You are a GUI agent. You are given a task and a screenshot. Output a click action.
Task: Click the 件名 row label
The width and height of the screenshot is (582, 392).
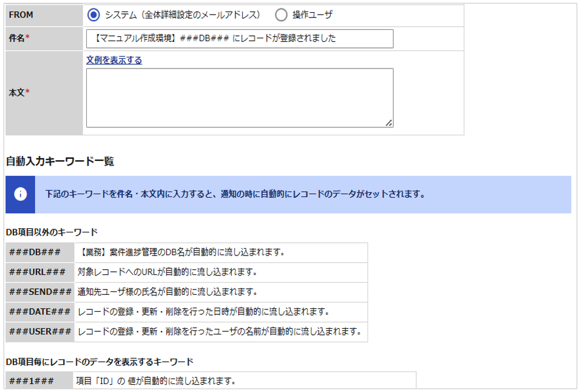[x=19, y=38]
